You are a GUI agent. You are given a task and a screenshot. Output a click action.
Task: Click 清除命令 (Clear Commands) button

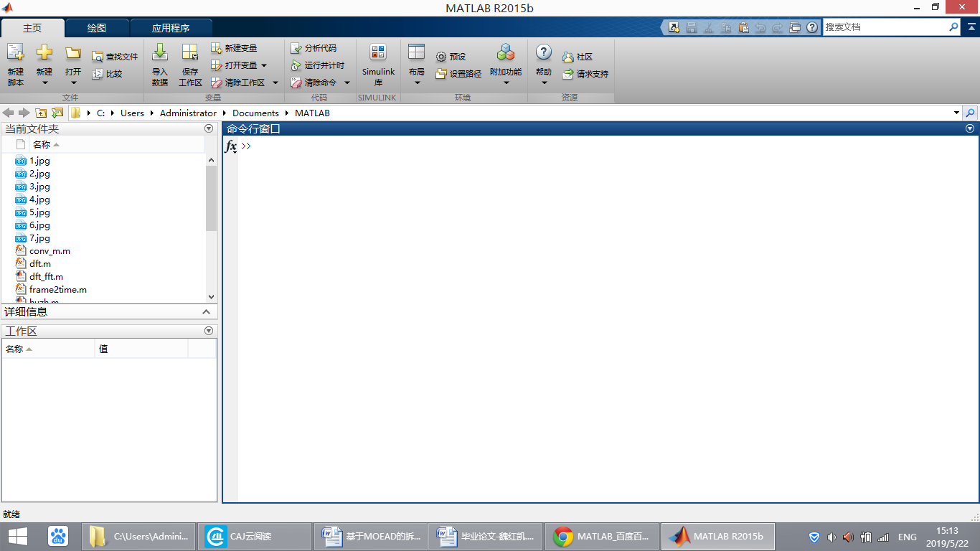(314, 83)
